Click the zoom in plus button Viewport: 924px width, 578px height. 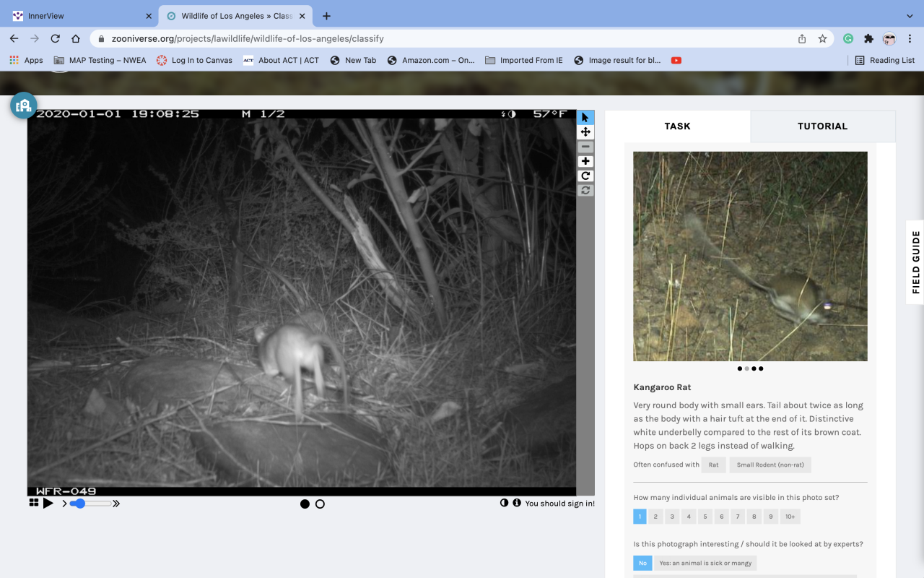[x=585, y=161]
